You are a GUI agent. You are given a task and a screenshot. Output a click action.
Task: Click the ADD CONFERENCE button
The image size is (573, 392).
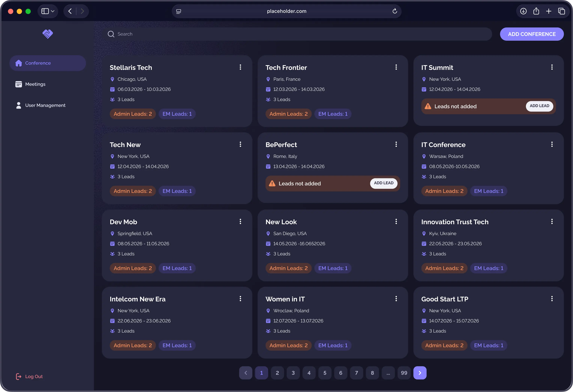pos(532,34)
